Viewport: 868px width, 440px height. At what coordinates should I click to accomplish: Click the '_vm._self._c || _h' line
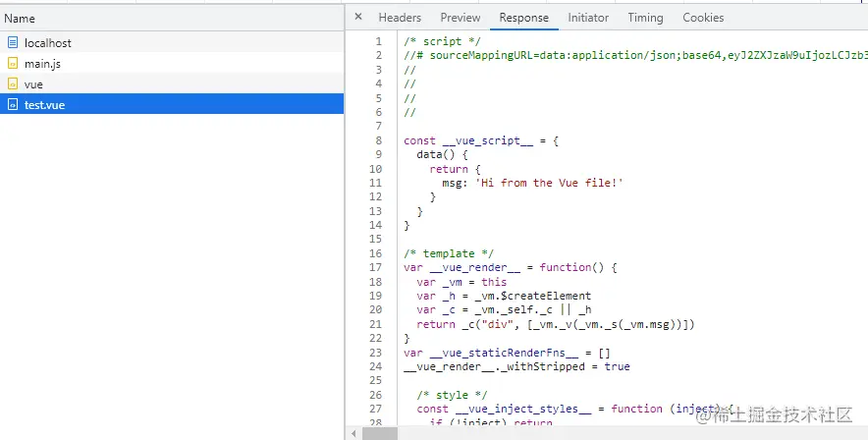504,310
